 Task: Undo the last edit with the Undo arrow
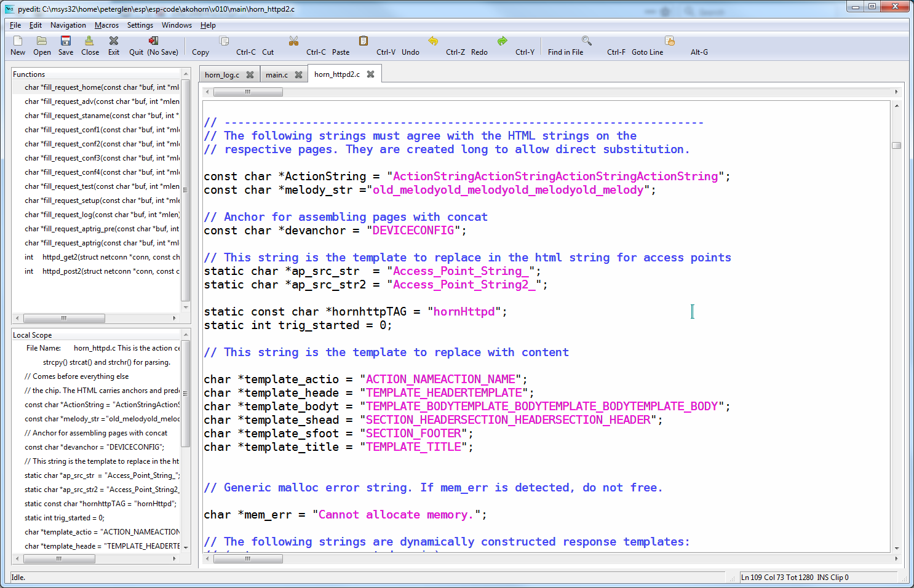pos(433,41)
